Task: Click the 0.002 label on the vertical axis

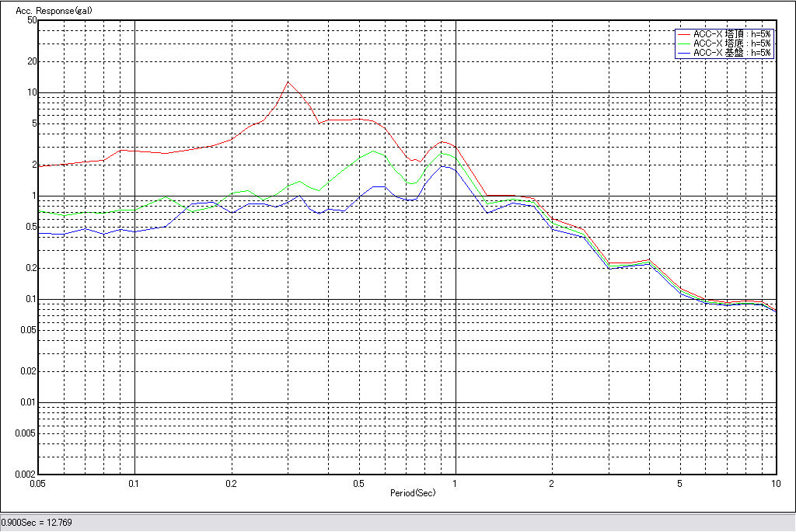Action: point(26,474)
